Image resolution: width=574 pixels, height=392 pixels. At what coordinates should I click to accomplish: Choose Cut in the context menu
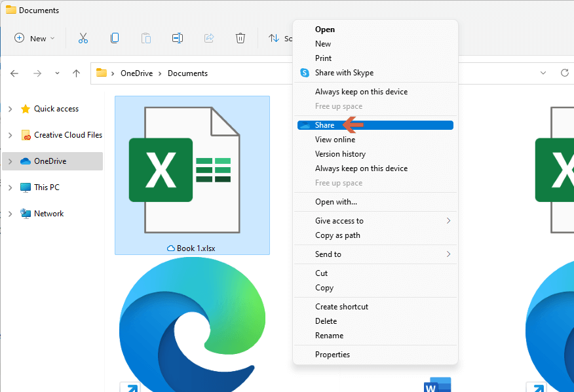tap(375, 273)
